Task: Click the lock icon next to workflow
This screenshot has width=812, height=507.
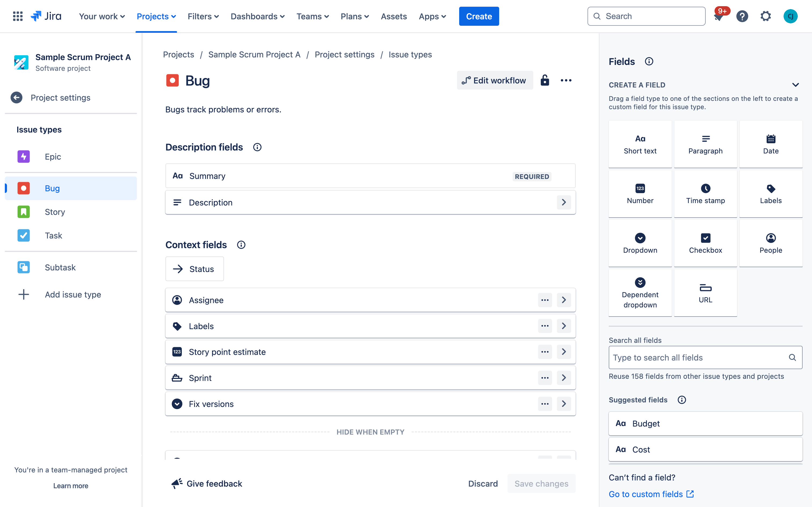Action: point(544,80)
